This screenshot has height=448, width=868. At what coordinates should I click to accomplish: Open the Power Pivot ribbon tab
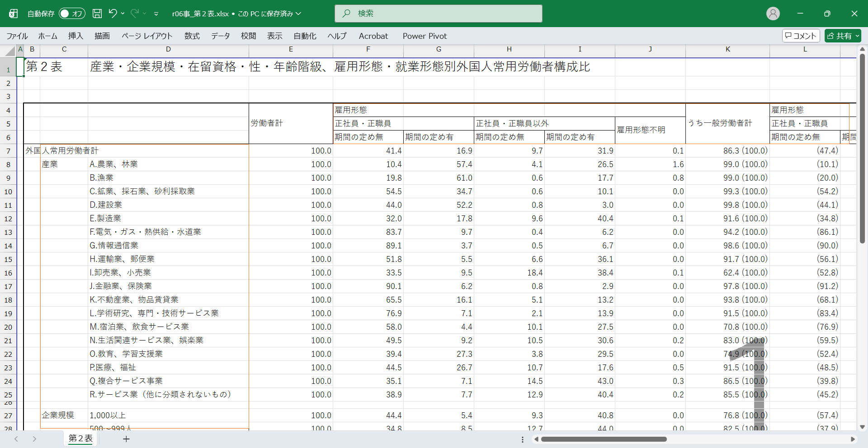coord(425,36)
